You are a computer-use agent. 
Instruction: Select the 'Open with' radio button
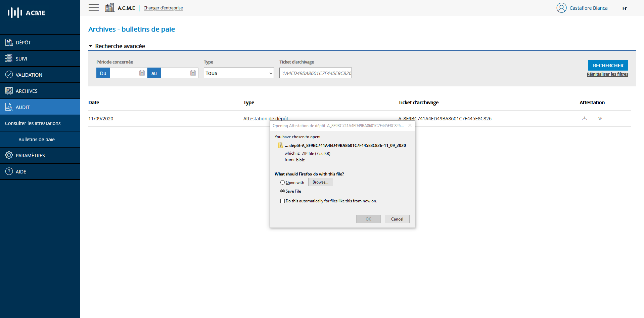tap(283, 182)
